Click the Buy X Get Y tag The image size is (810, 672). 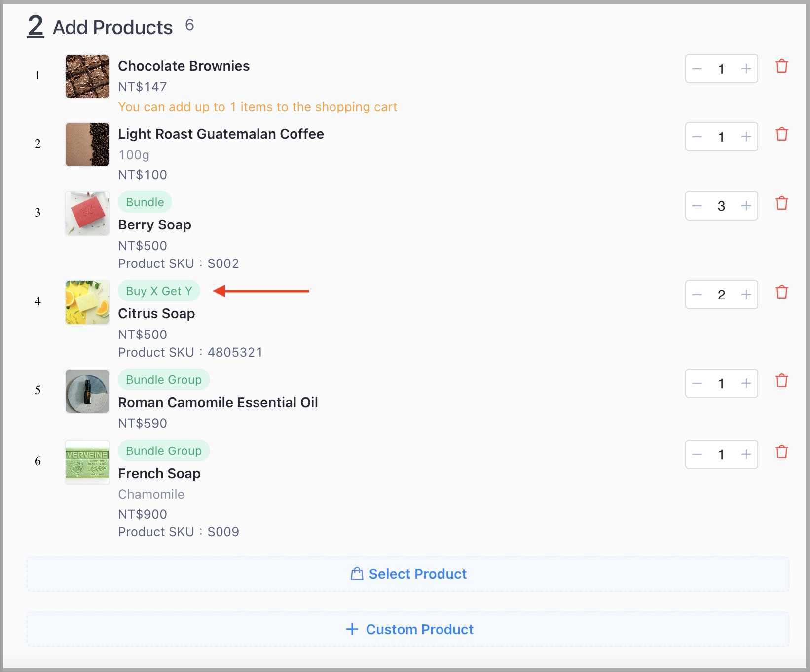point(159,291)
